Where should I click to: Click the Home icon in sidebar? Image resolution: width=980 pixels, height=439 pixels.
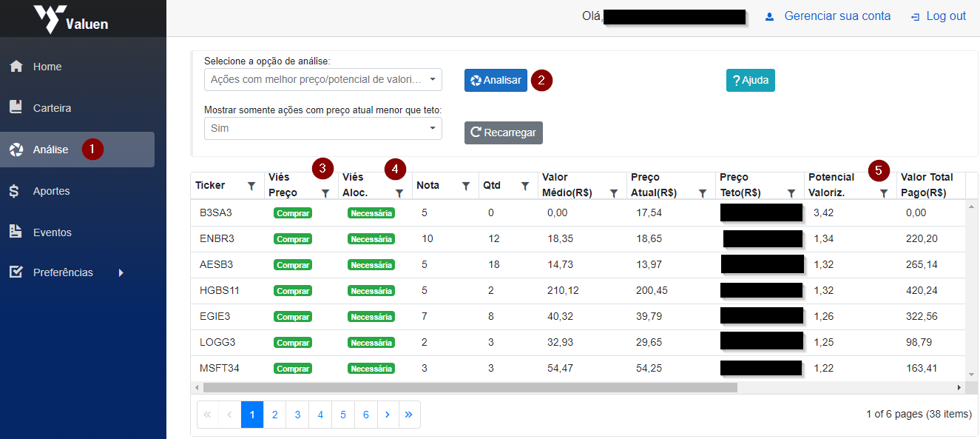pos(16,67)
